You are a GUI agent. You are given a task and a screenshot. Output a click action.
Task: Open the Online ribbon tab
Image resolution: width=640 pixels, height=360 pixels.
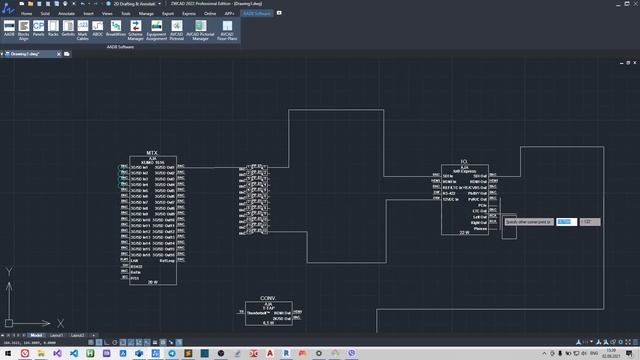(210, 13)
